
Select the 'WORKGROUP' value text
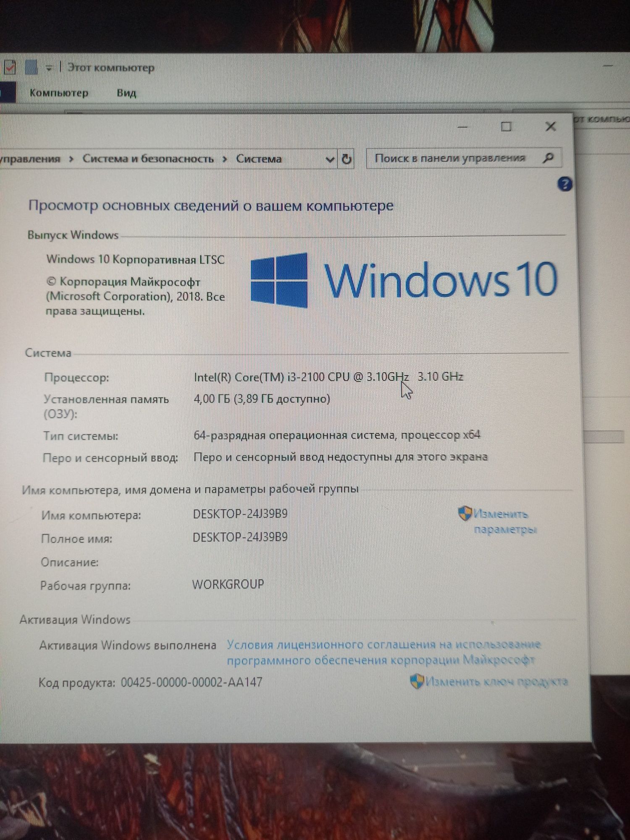click(x=228, y=584)
